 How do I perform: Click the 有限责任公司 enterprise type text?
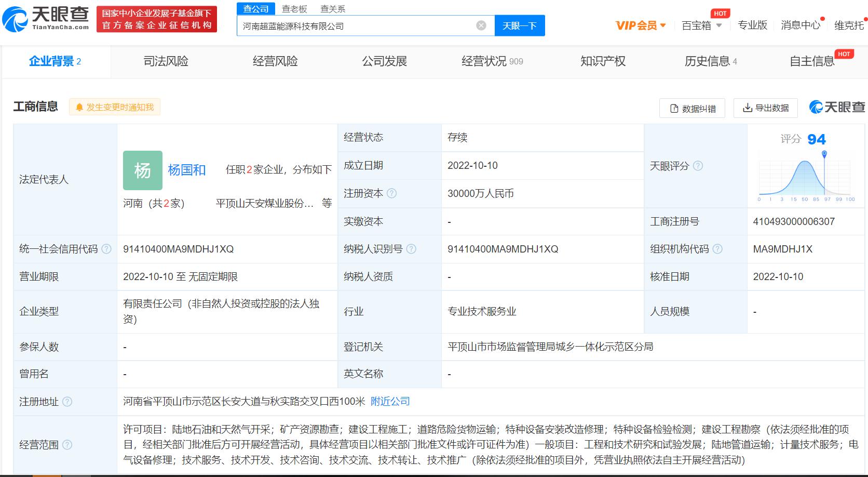tap(221, 311)
